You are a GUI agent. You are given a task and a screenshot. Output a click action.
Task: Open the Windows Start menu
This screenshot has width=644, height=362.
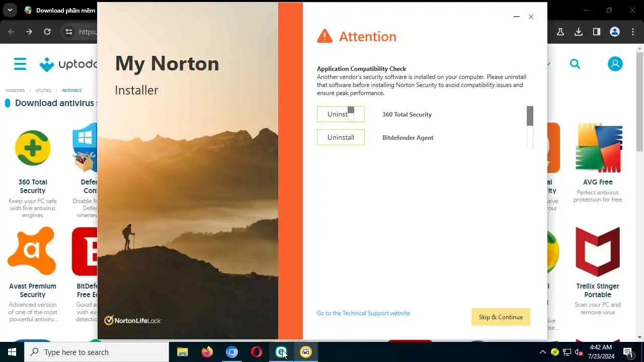pos(12,352)
